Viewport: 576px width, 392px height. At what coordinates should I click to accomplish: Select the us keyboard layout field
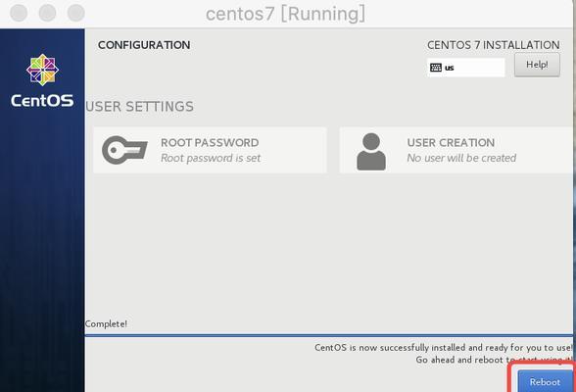click(466, 68)
